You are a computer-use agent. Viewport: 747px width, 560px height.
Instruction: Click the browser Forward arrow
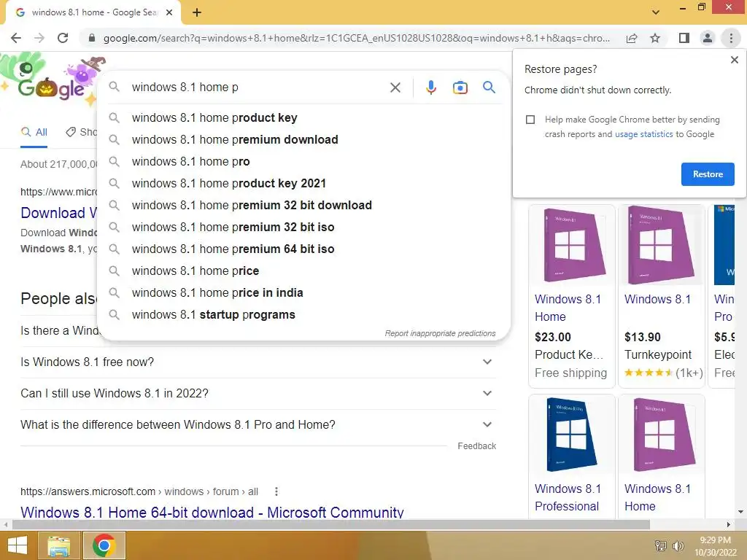(x=39, y=38)
